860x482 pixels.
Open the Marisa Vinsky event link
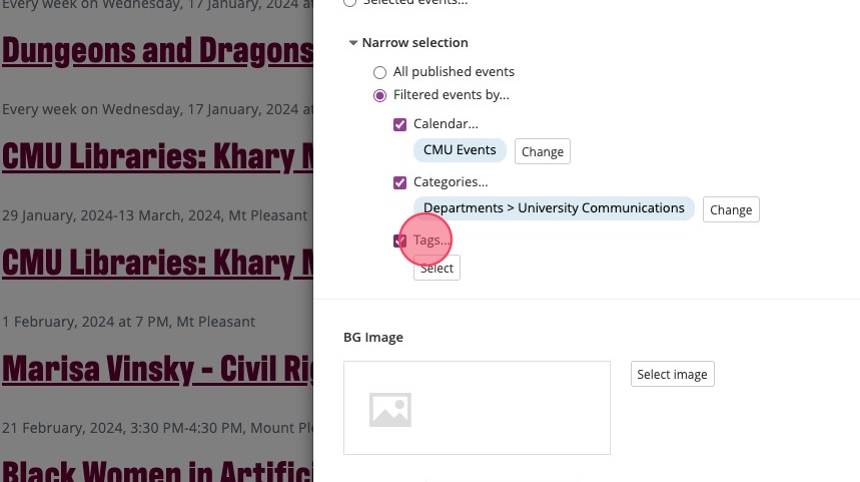[157, 369]
